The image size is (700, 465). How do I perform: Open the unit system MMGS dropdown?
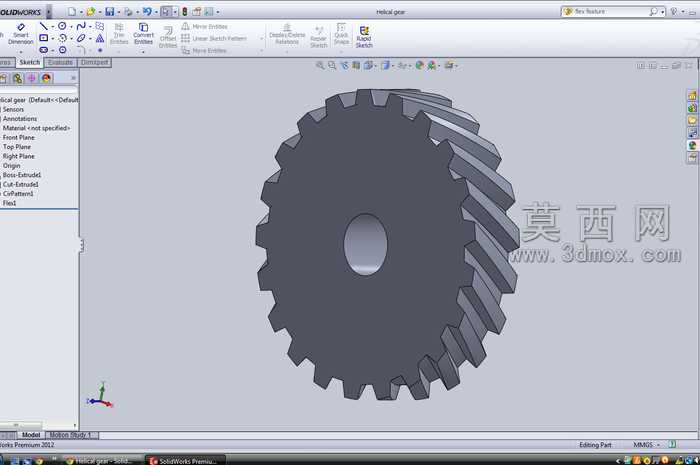point(658,445)
